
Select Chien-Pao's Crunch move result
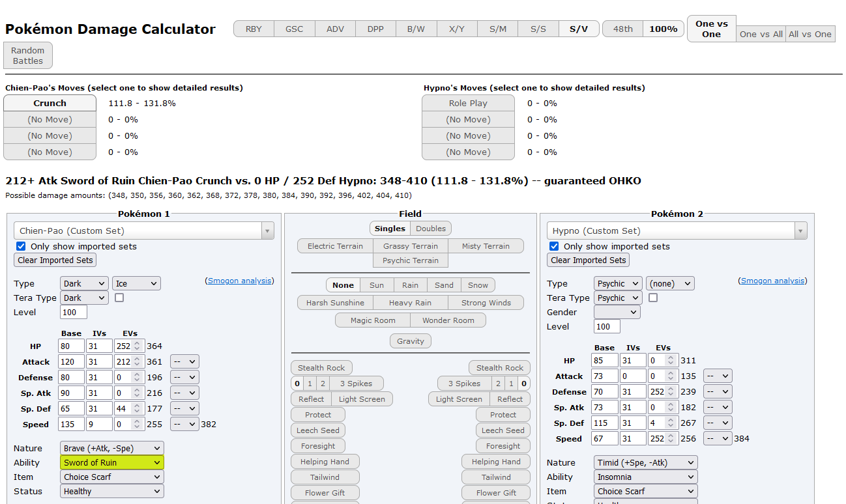pyautogui.click(x=50, y=103)
